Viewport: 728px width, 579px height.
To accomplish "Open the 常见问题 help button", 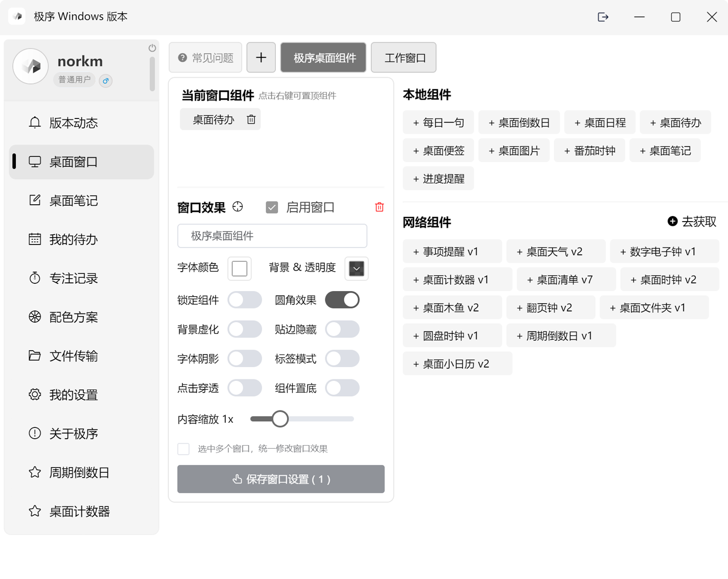I will click(205, 58).
